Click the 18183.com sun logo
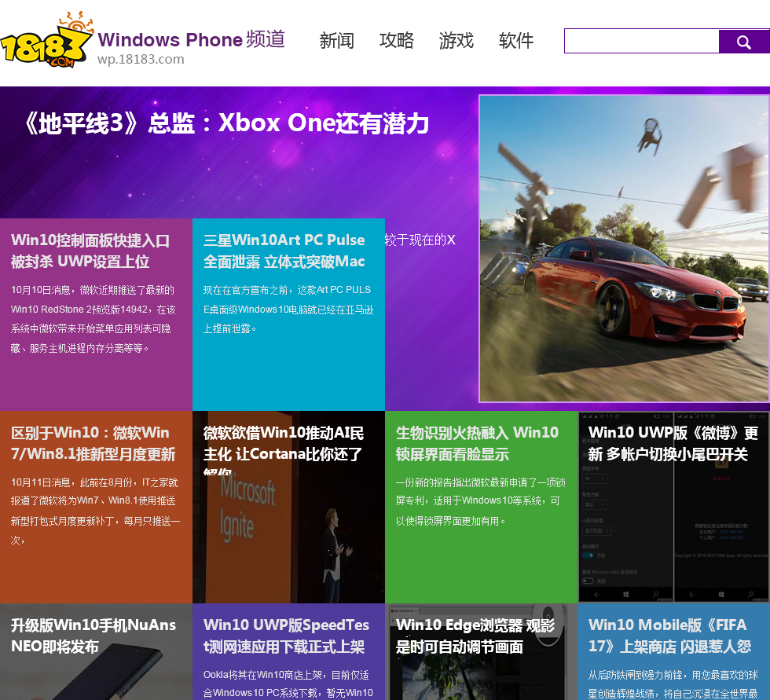The image size is (770, 700). click(46, 39)
